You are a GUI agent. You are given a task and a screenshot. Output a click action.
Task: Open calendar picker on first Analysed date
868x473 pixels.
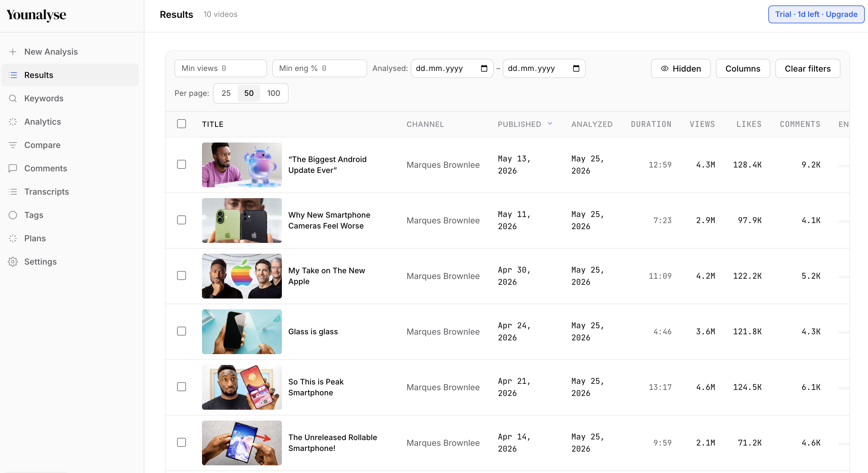(484, 68)
